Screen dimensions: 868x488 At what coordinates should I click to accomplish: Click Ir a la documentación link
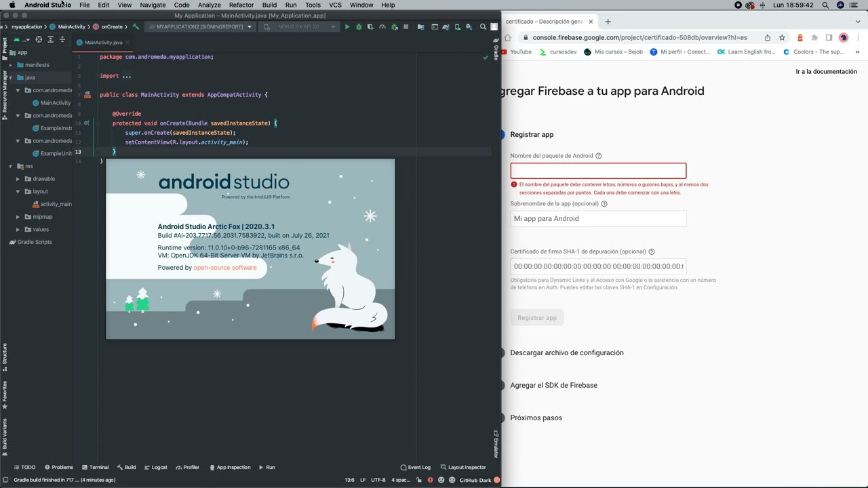(x=826, y=71)
